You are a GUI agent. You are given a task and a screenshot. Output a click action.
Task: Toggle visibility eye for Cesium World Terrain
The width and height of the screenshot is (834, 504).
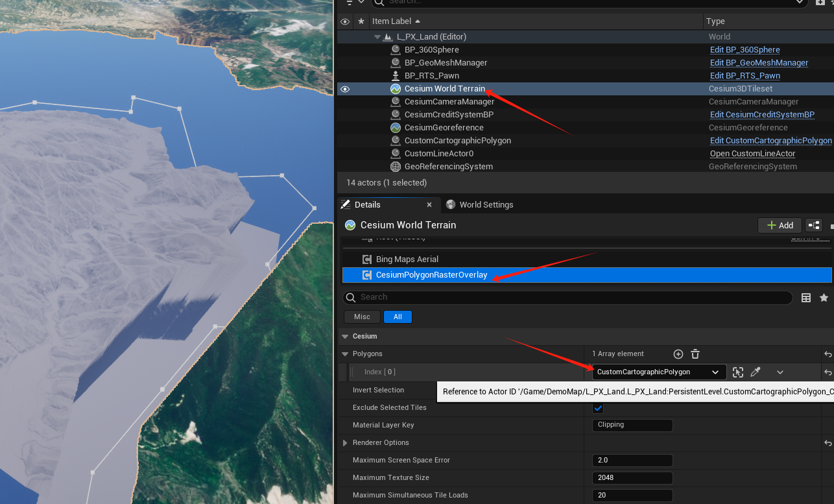point(345,89)
